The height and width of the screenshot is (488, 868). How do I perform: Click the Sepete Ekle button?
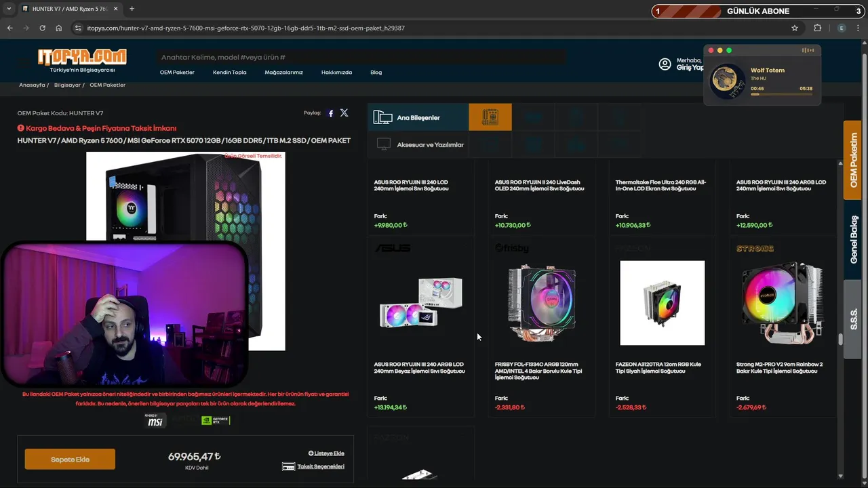click(x=70, y=459)
